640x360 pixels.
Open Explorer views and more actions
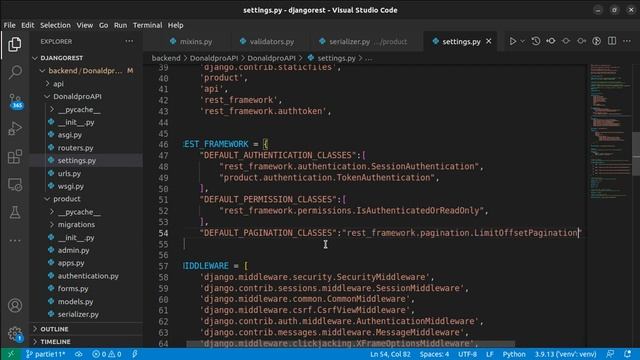(x=129, y=41)
